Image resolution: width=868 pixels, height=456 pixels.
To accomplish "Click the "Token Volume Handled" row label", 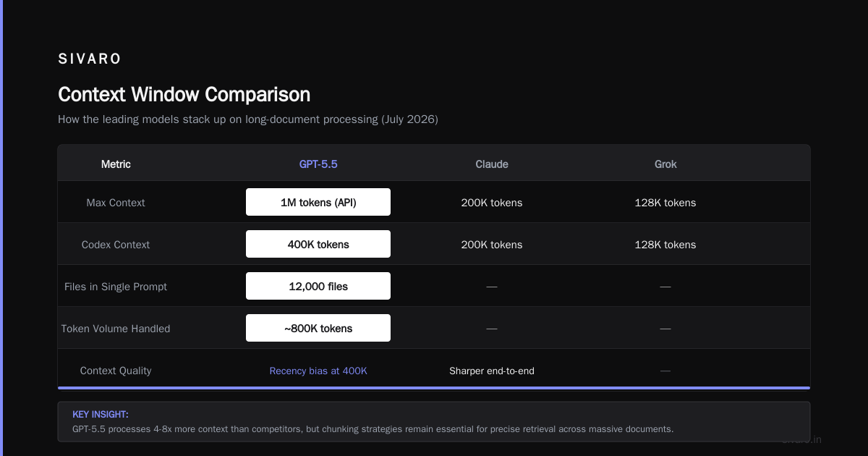I will (x=116, y=329).
